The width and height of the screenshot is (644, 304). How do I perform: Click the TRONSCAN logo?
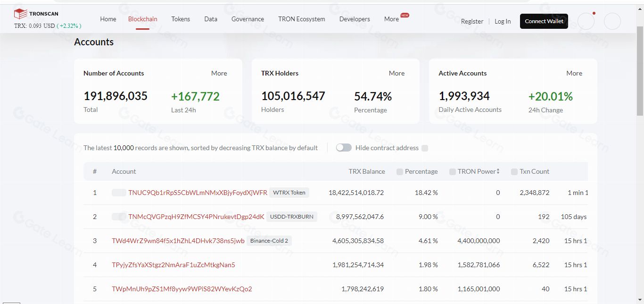(36, 14)
